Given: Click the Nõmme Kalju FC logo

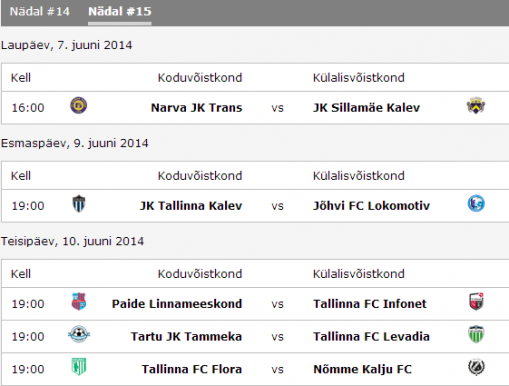Looking at the screenshot, I should (476, 367).
